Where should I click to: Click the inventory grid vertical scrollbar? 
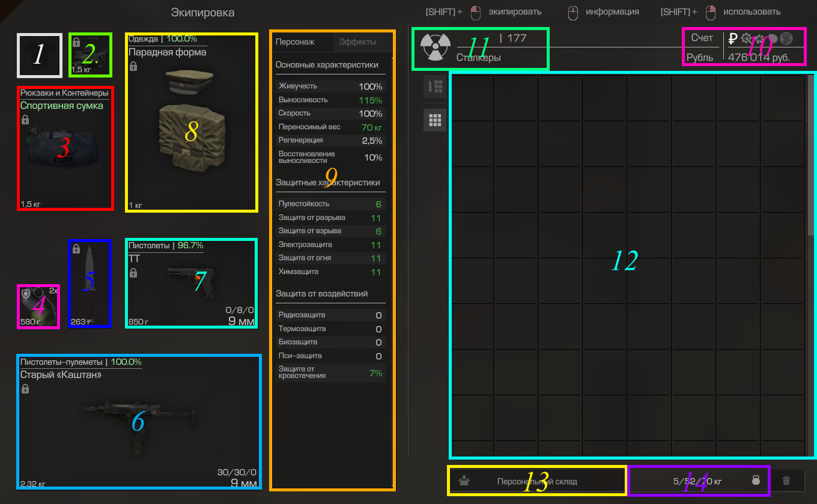[810, 155]
